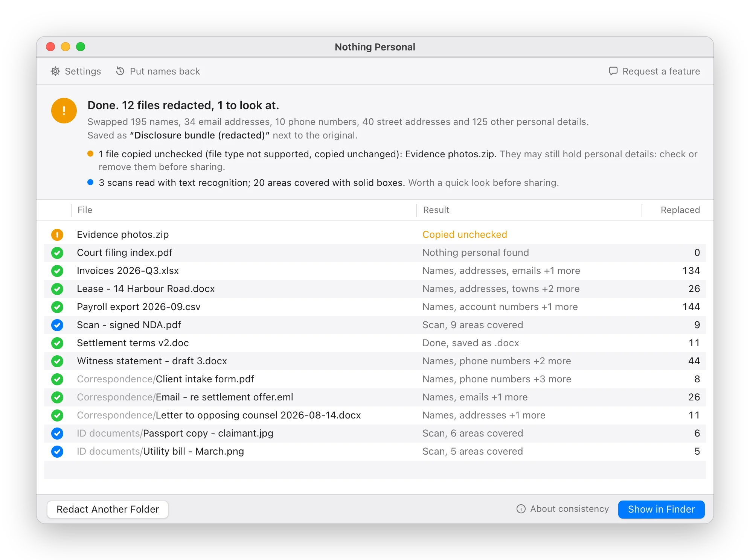
Task: Click the green check for Invoices 2026-Q3.xlsx
Action: pos(57,271)
